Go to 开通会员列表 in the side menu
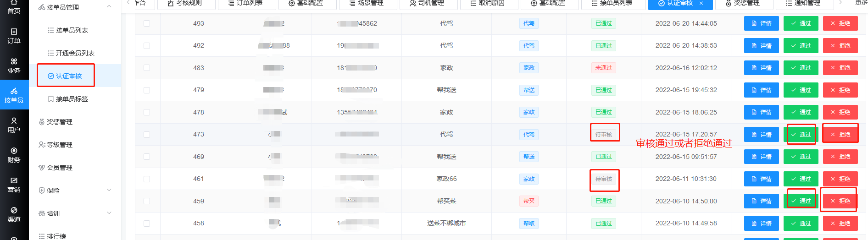The image size is (868, 240). [x=71, y=53]
